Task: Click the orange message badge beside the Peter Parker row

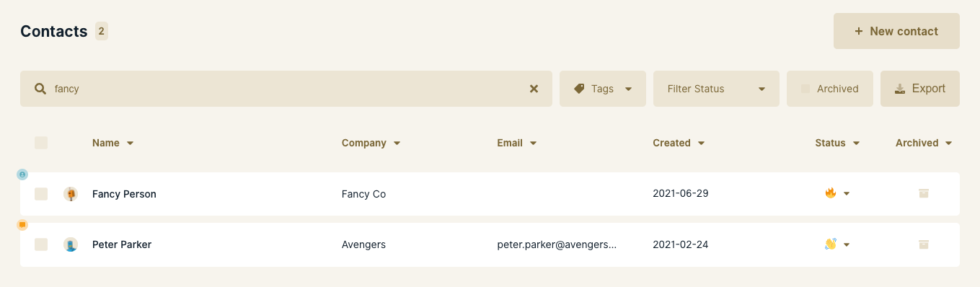Action: (22, 225)
